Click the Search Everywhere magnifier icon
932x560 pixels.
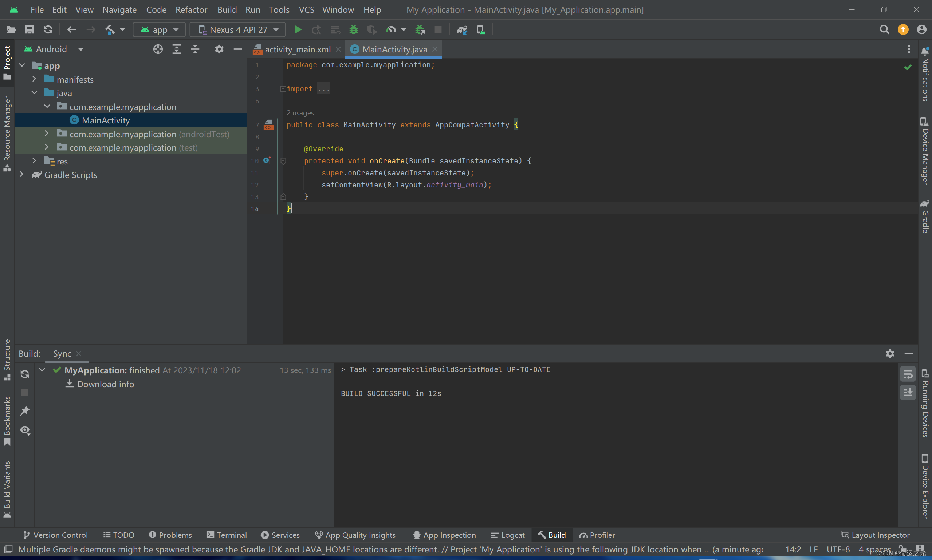tap(884, 29)
